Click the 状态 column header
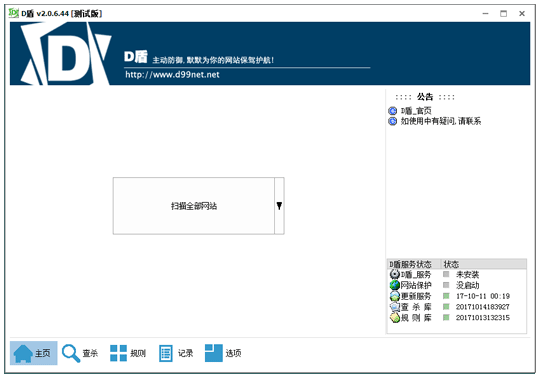Viewport: 544px width, 383px height. (x=484, y=264)
